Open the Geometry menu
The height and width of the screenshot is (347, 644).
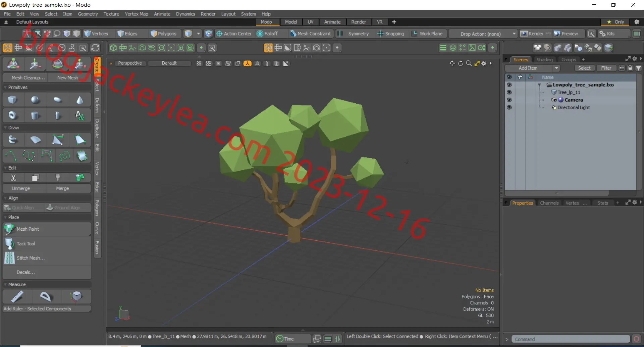click(x=88, y=14)
